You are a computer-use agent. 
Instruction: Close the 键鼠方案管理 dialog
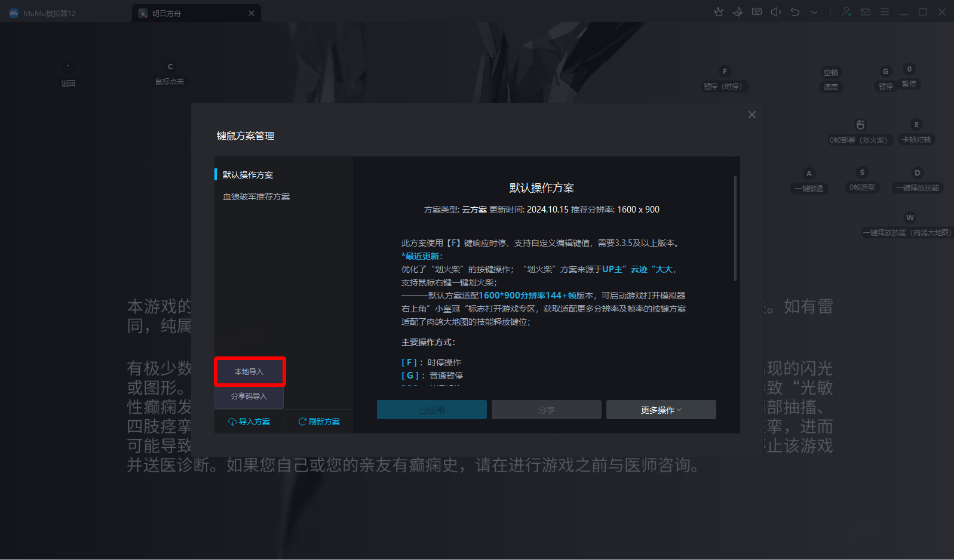click(x=752, y=115)
